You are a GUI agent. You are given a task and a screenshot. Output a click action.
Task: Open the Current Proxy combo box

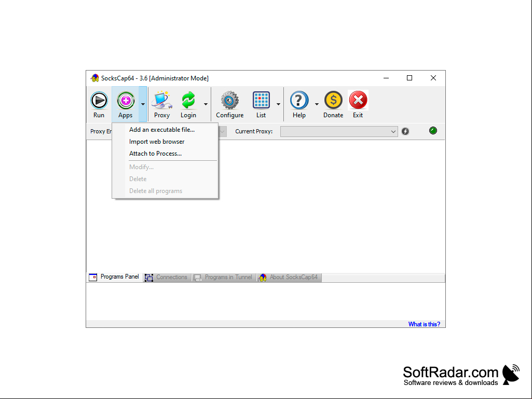[339, 131]
